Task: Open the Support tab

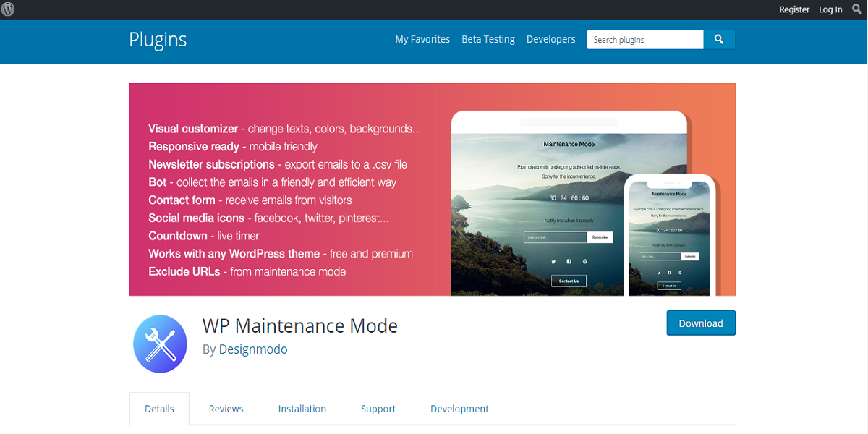Action: pos(378,409)
